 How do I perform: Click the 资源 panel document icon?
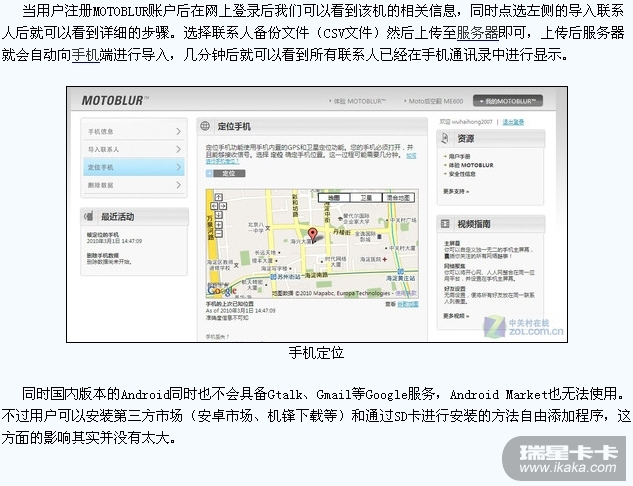444,138
